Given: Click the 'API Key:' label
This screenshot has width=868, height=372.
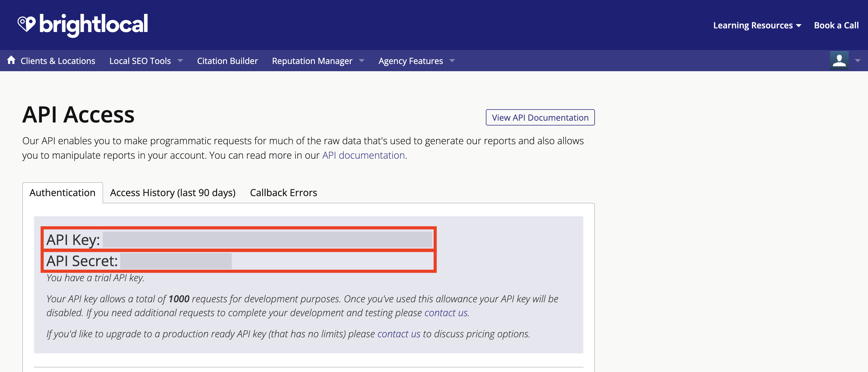Looking at the screenshot, I should point(73,240).
